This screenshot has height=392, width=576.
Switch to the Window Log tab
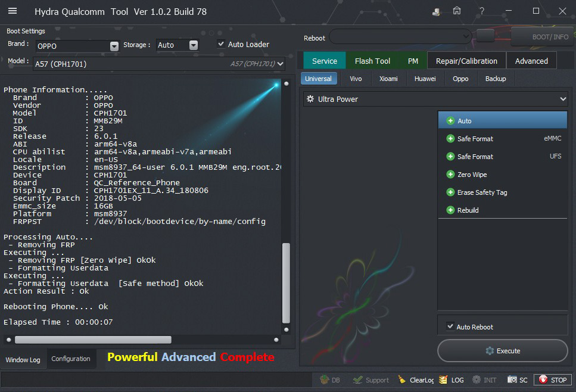(x=23, y=360)
